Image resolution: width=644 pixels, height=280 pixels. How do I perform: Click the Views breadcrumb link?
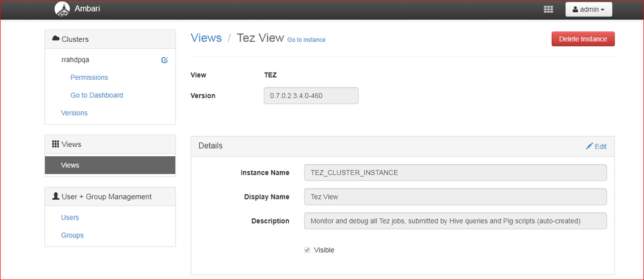[x=206, y=38]
